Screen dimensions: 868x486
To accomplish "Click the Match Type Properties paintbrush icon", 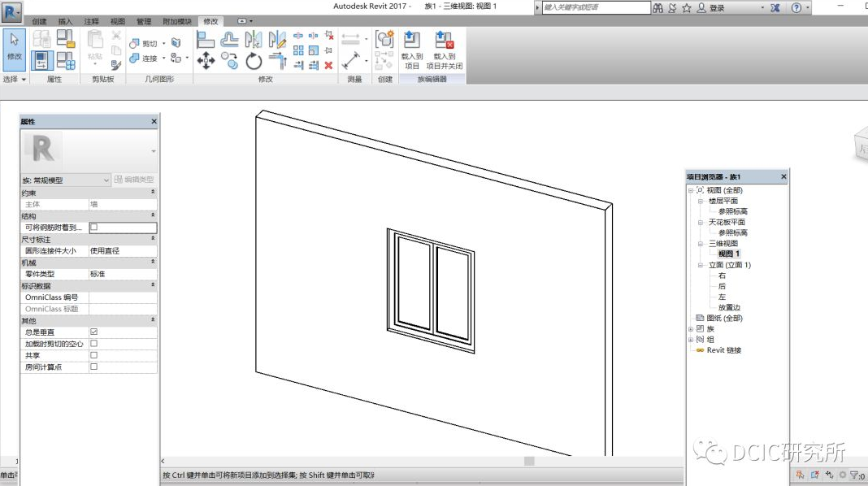I will point(115,64).
